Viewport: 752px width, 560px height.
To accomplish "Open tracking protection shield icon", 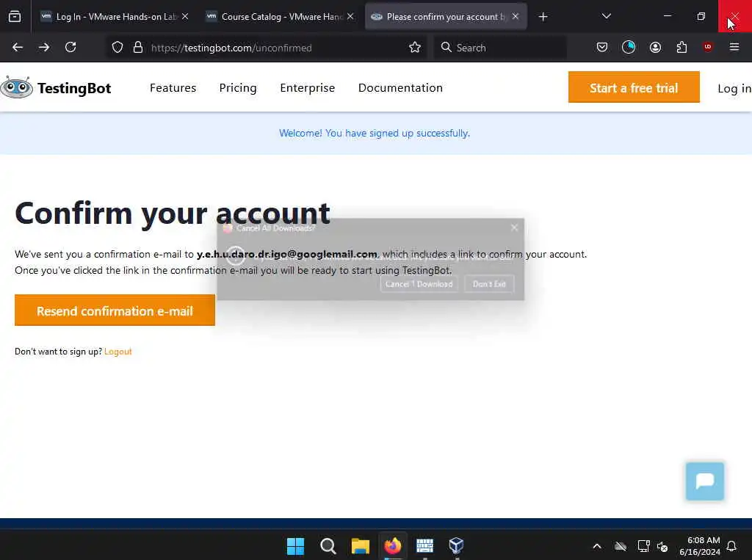I will tap(117, 47).
